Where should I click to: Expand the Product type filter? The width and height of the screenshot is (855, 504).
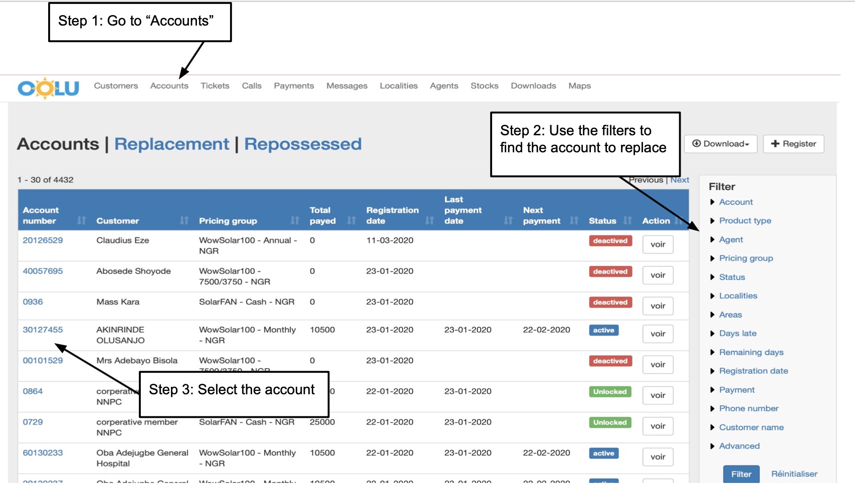pyautogui.click(x=745, y=220)
